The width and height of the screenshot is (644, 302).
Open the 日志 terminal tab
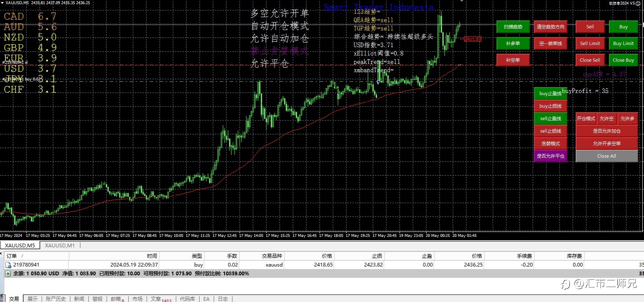[x=223, y=299]
